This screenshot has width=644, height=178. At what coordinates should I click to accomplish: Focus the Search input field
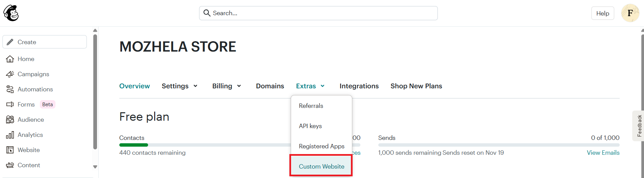318,13
